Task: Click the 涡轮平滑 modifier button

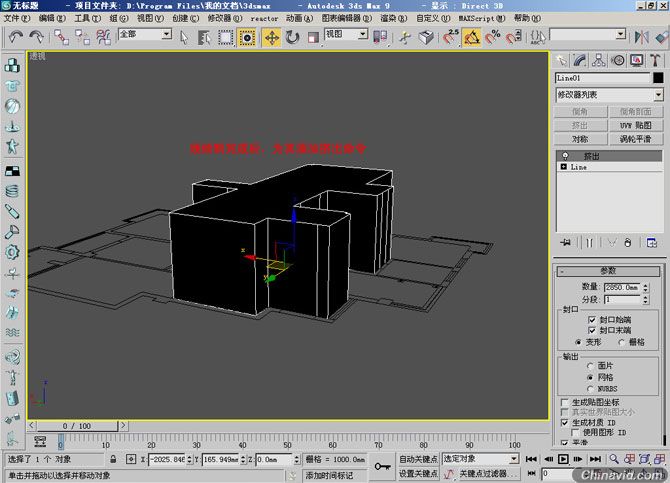Action: [635, 139]
